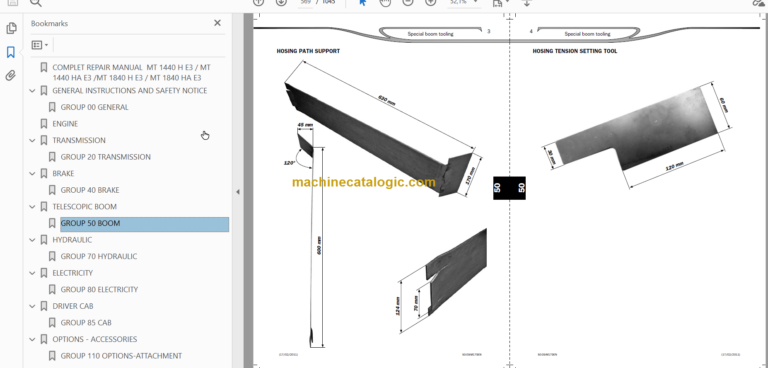Open GROUP 70 HYDRAULIC bookmark
Image resolution: width=768 pixels, height=368 pixels.
pos(99,256)
